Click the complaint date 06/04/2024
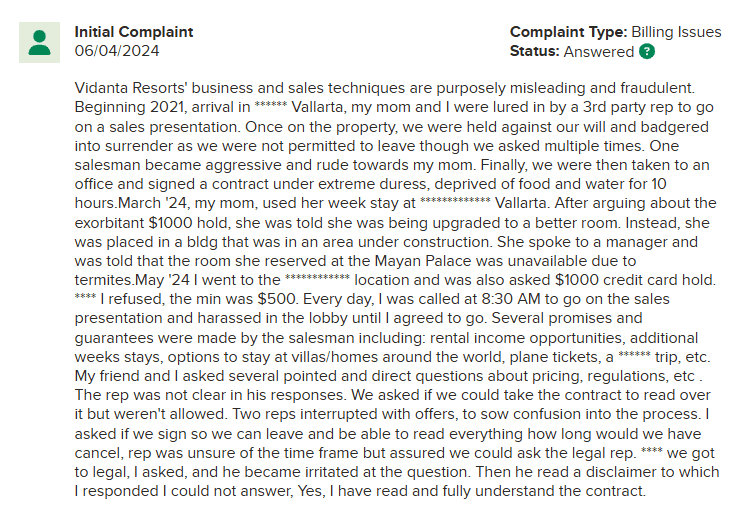Viewport: 740px width, 522px height. (x=116, y=50)
